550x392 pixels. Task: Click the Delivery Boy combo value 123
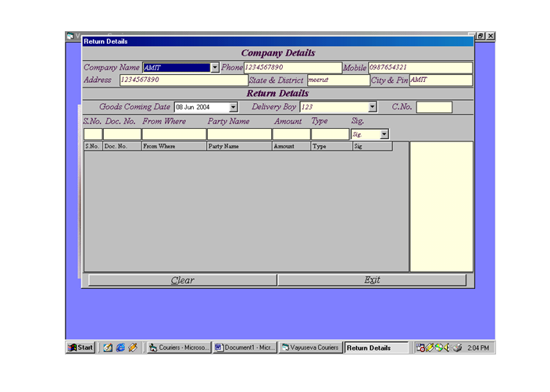coord(307,107)
